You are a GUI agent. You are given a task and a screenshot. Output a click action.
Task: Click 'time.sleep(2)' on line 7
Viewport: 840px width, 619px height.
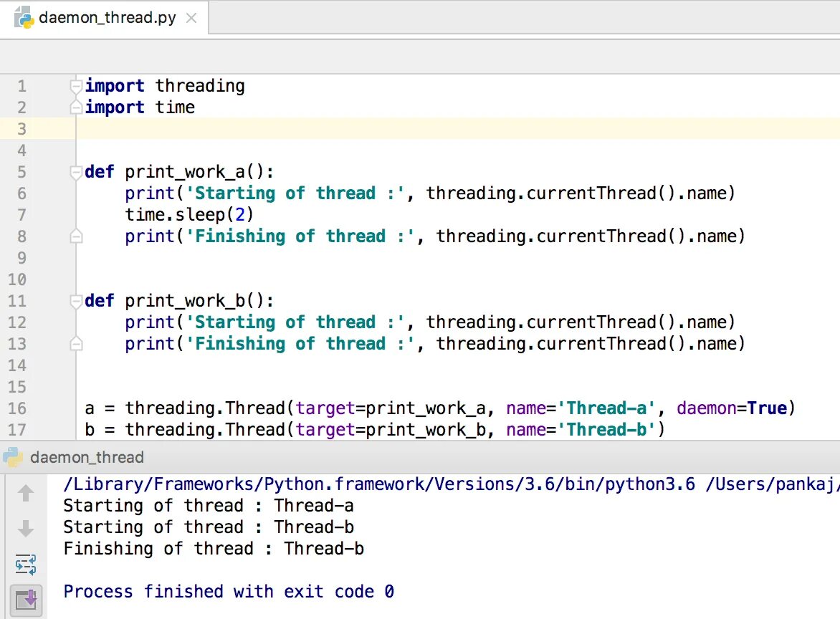[189, 215]
